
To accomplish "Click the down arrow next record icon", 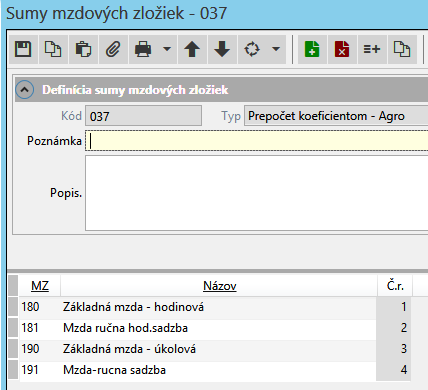I will (x=222, y=49).
